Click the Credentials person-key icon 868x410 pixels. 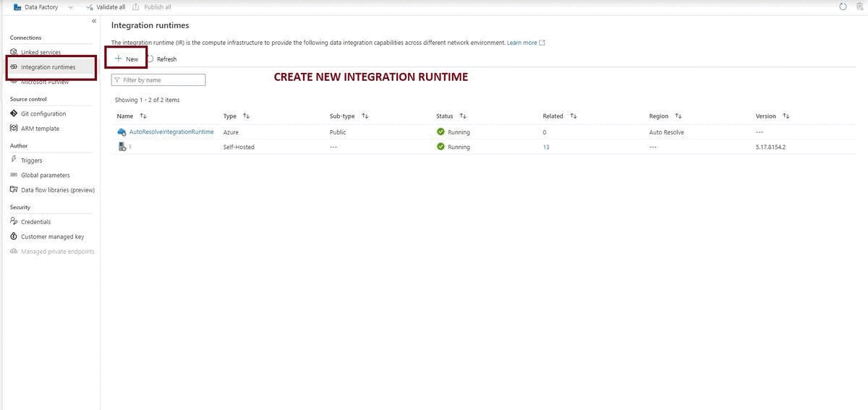[14, 221]
